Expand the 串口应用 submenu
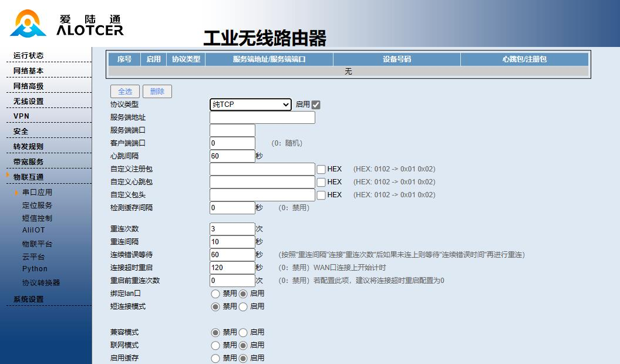Screen dimensions: 620x364 tap(36, 192)
